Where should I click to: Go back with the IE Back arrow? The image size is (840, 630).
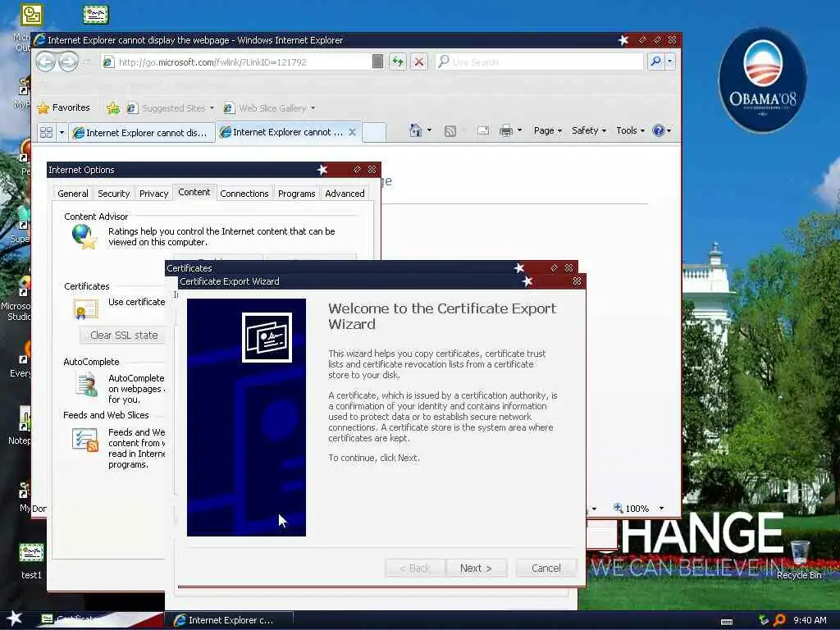[x=46, y=62]
